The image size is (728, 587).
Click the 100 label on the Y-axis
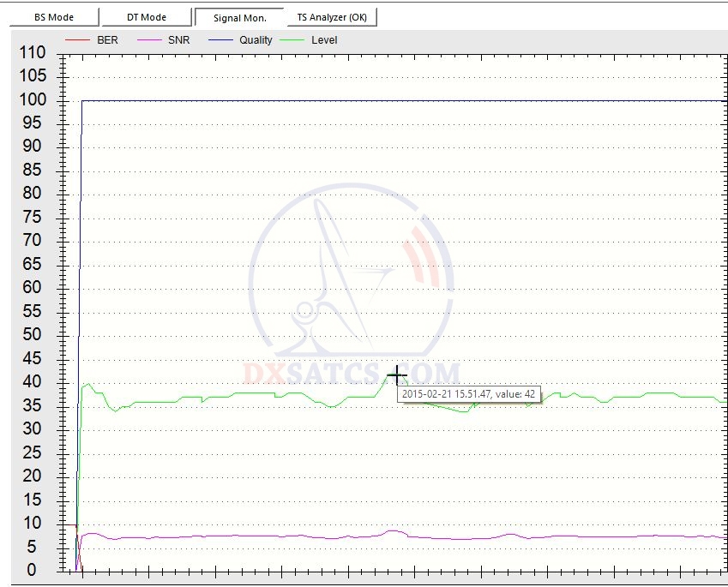(31, 100)
